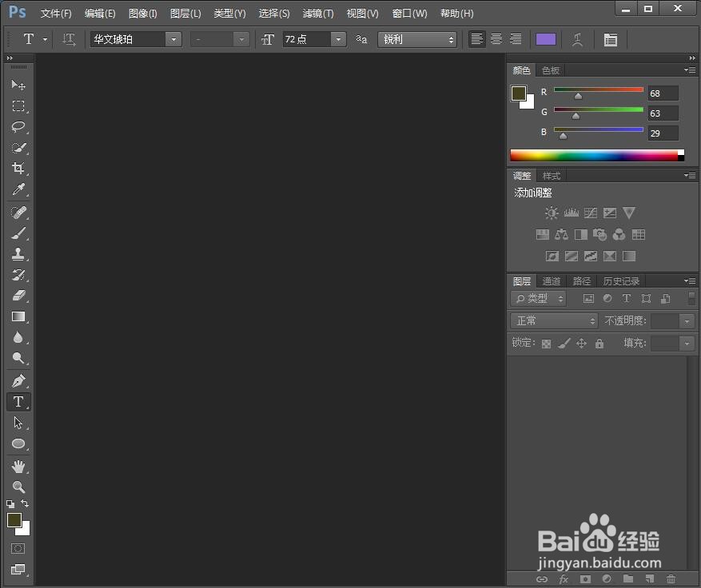Screen dimensions: 701x588
Task: Open the anti-aliasing dropdown 锐利
Action: 417,39
